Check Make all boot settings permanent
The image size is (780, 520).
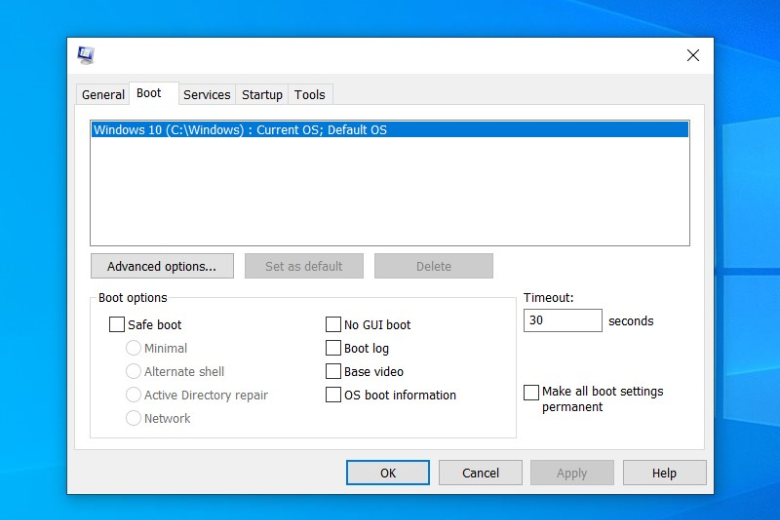pos(531,392)
